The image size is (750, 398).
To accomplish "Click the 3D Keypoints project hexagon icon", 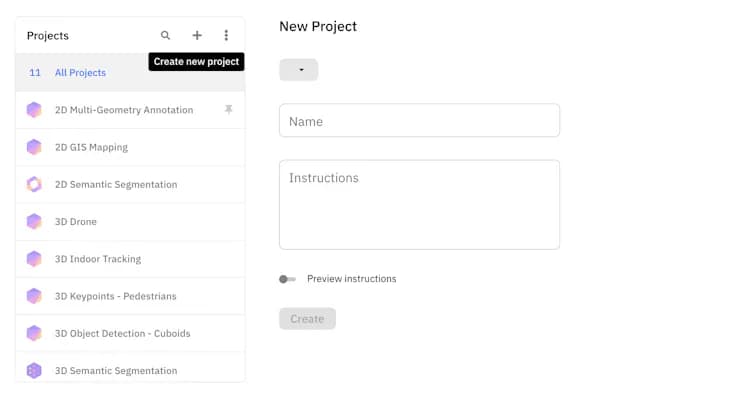I will click(x=34, y=296).
